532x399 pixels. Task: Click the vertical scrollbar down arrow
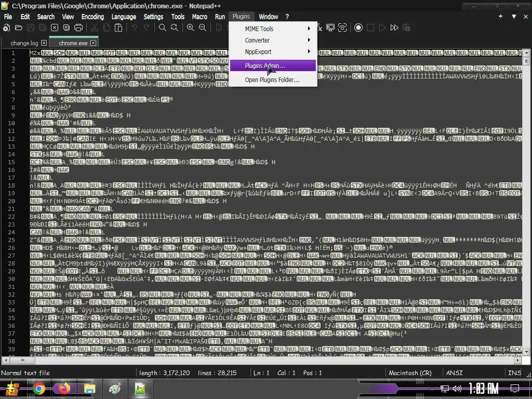pyautogui.click(x=526, y=352)
